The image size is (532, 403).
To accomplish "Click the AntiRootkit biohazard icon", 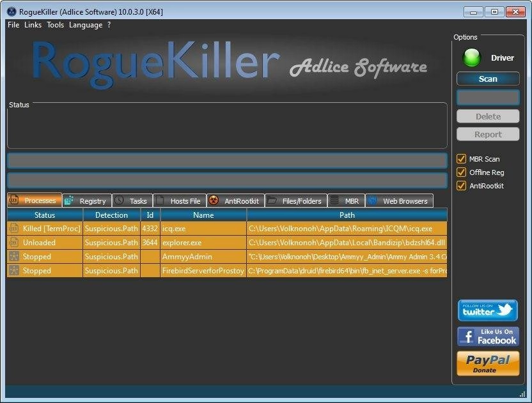I will 214,201.
